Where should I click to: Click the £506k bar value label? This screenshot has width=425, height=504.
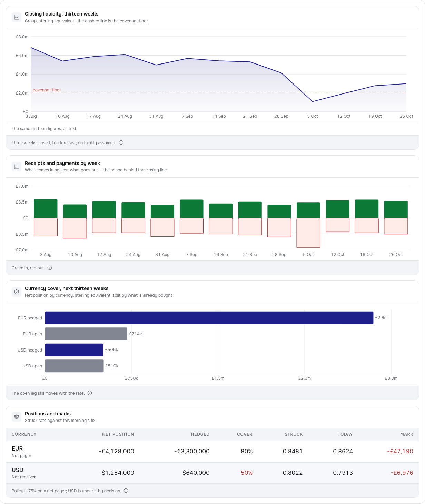point(111,350)
